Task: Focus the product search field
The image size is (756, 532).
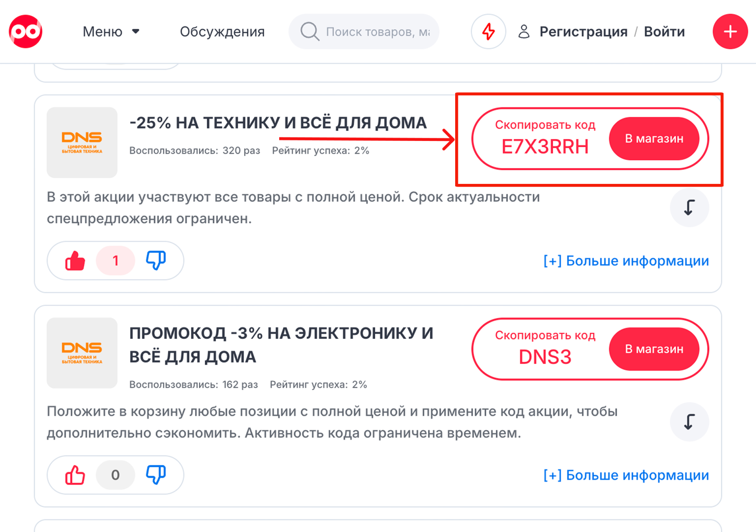Action: [378, 32]
